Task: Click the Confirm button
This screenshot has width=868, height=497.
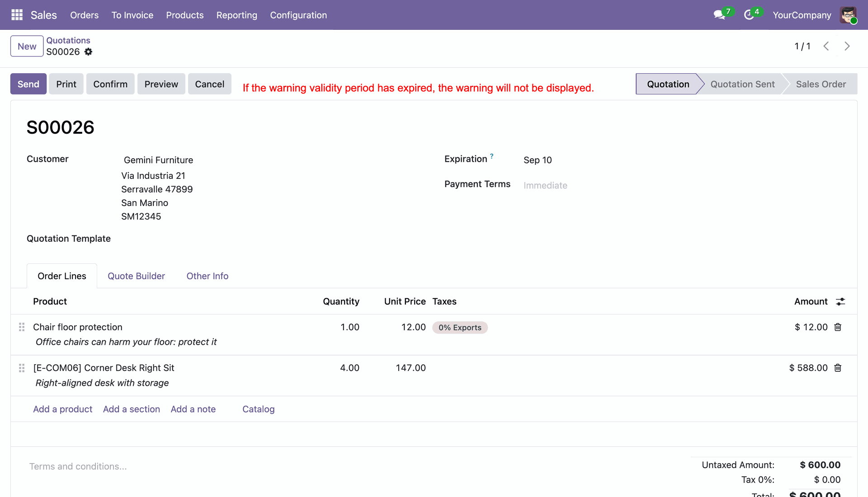Action: click(110, 84)
